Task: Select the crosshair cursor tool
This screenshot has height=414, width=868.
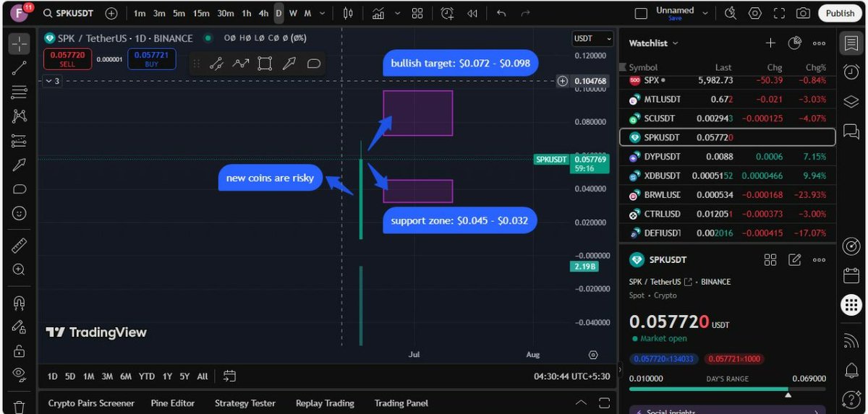Action: pos(20,43)
